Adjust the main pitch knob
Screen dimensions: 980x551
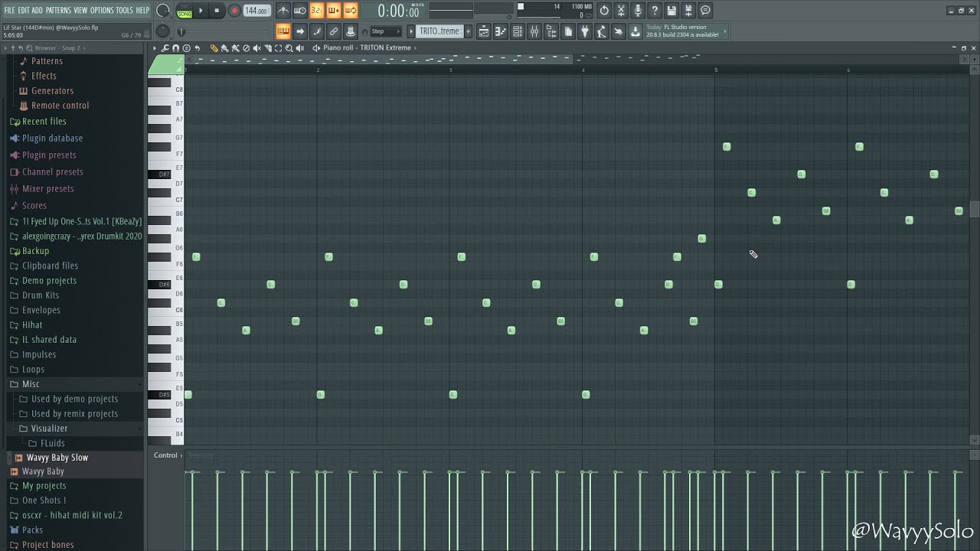[163, 31]
